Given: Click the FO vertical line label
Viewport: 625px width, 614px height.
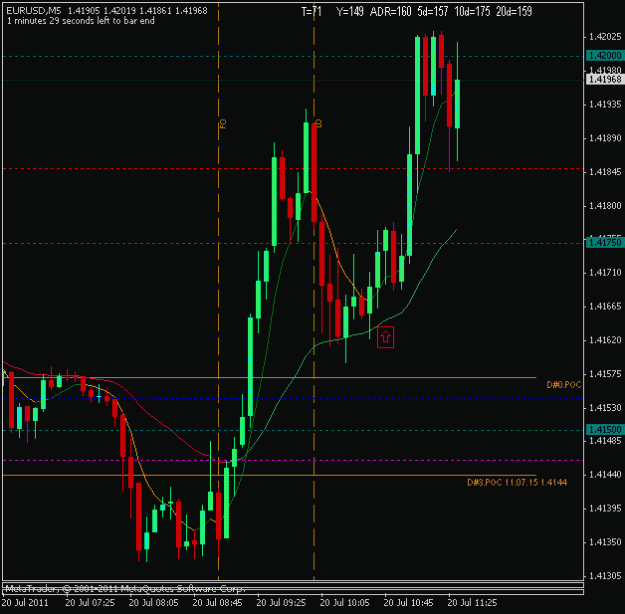Looking at the screenshot, I should point(223,124).
